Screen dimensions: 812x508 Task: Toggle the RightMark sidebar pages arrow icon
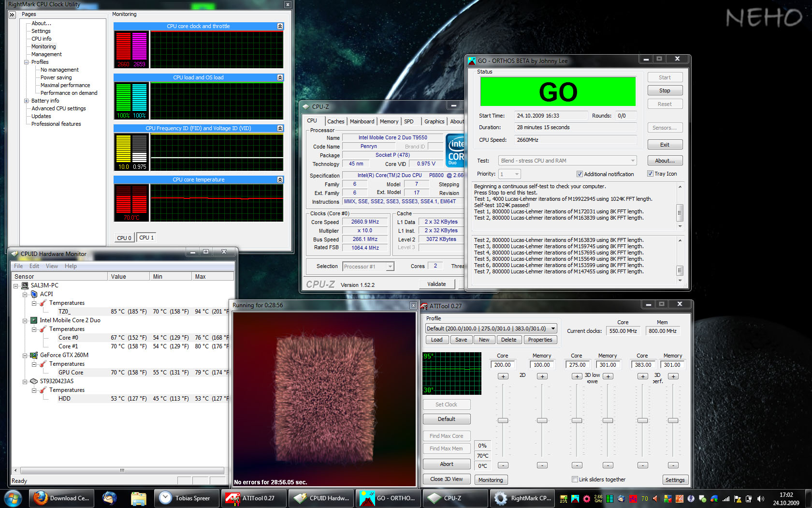(13, 15)
